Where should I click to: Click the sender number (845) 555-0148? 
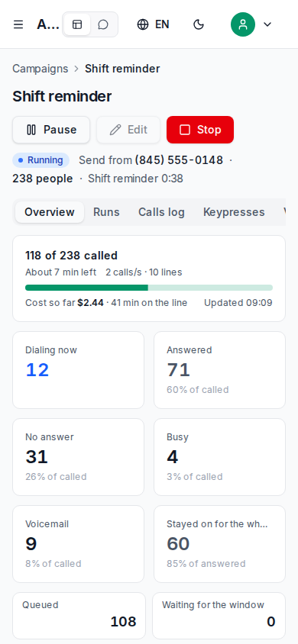coord(179,160)
